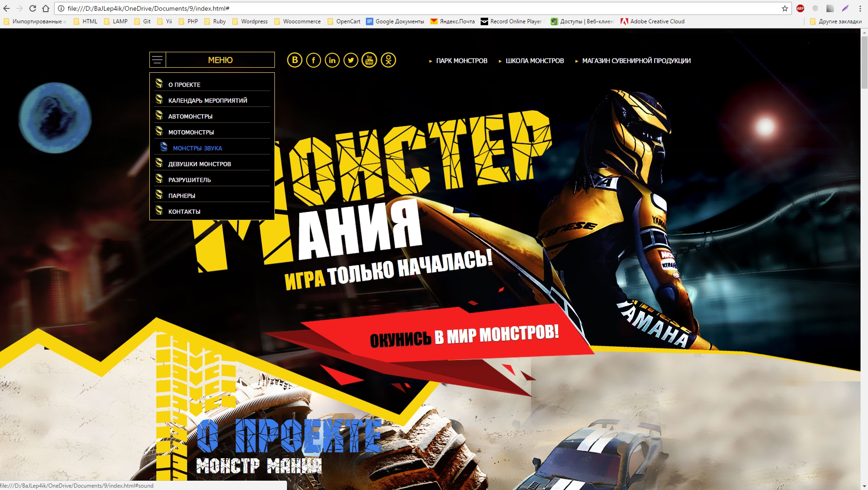Open Другие закладки folder
Viewport: 868px width, 490px height.
[x=836, y=21]
